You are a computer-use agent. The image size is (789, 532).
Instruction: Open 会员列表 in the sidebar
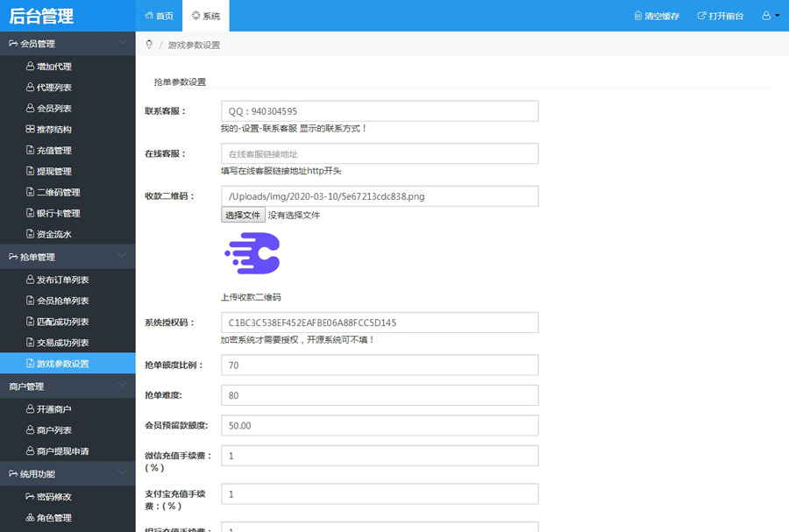click(53, 108)
